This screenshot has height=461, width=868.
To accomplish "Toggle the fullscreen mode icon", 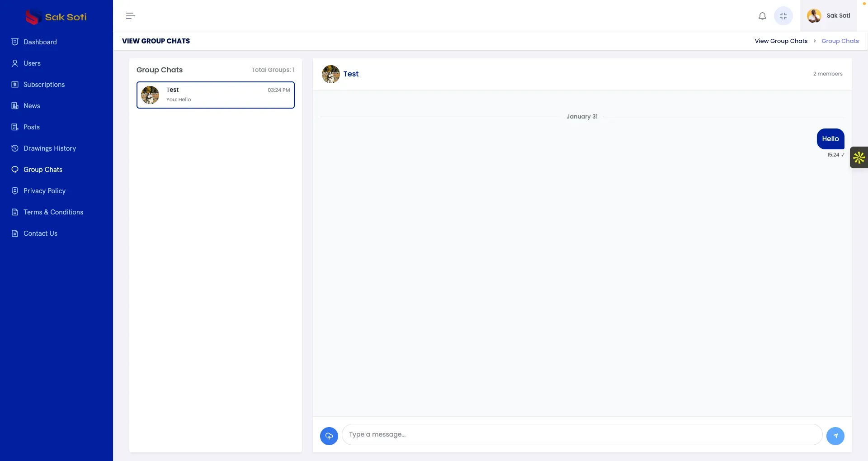I will 783,16.
